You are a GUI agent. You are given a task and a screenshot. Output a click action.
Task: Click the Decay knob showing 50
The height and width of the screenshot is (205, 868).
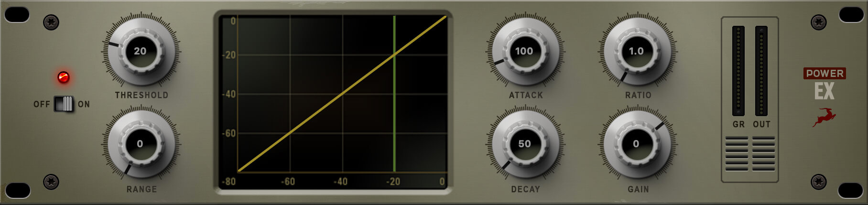coord(525,144)
